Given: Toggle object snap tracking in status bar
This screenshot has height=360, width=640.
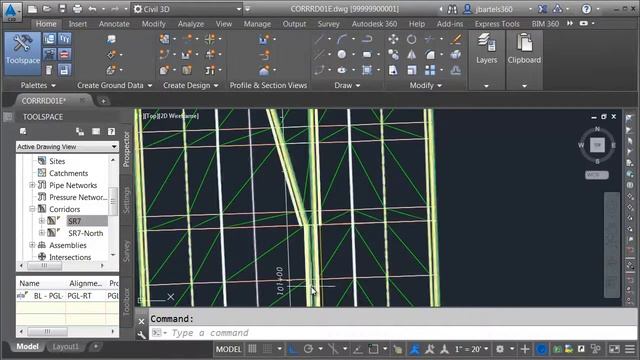Looking at the screenshot, I should (358, 349).
